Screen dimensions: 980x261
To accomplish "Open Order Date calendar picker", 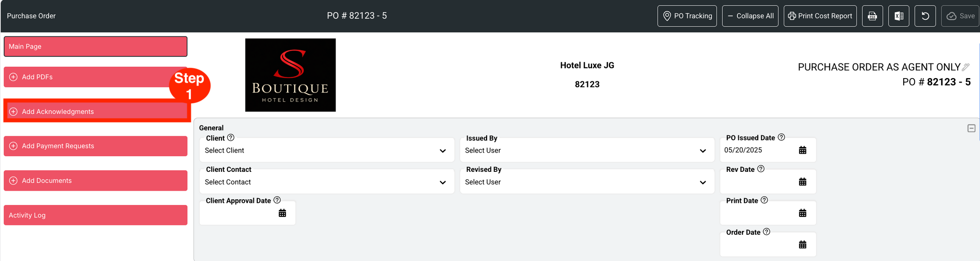I will click(802, 245).
